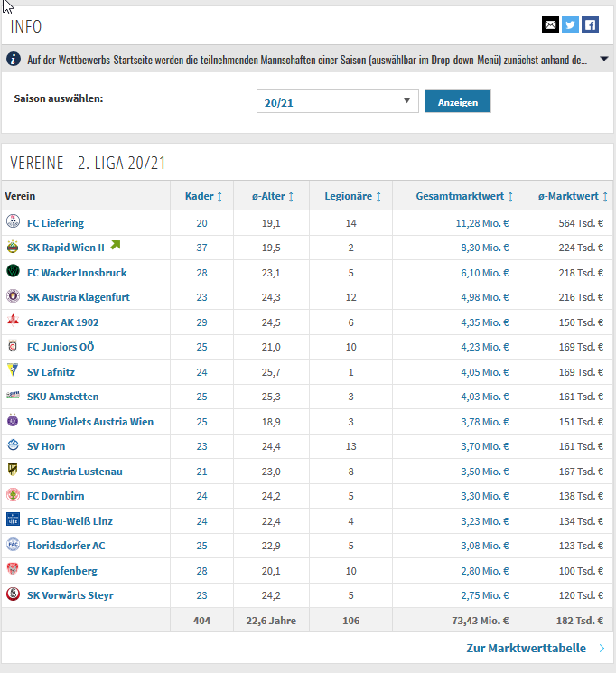
Task: Click SK Rapid Wien II crest
Action: [13, 247]
